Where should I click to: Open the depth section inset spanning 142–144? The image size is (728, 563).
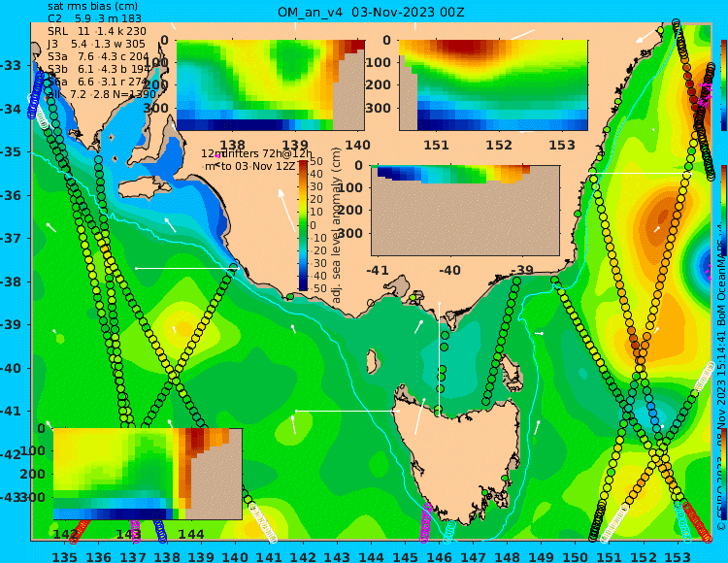[148, 474]
